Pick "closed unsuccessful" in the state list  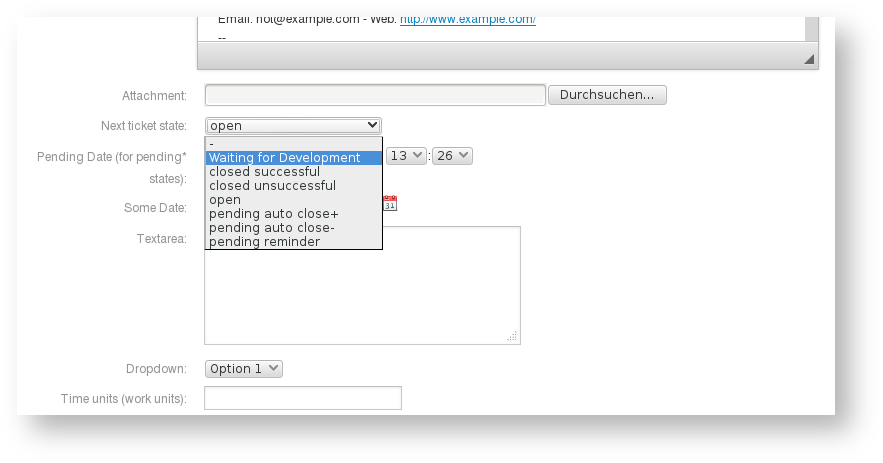(293, 186)
